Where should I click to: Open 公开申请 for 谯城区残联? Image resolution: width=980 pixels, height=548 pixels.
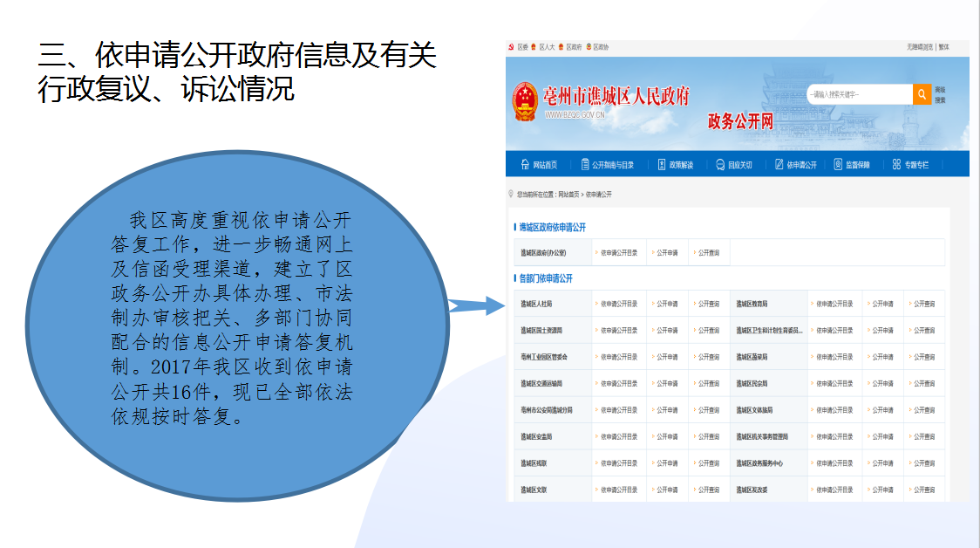click(x=667, y=463)
